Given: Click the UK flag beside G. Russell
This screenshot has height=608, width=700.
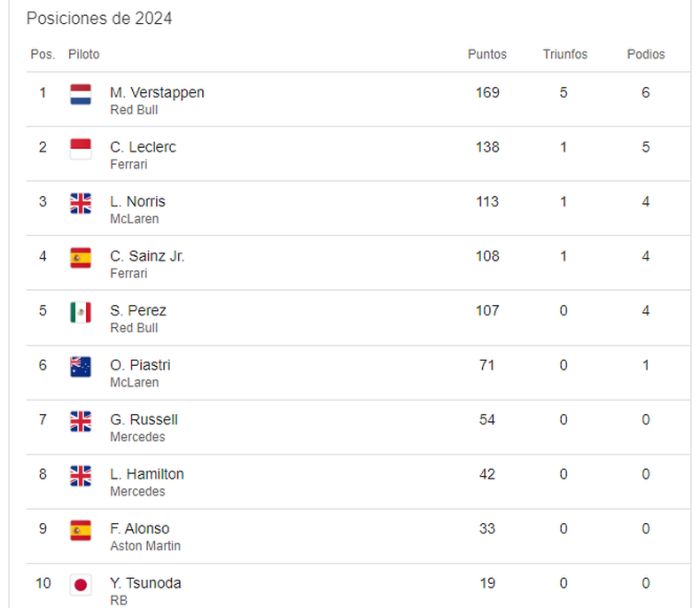Looking at the screenshot, I should [x=81, y=421].
